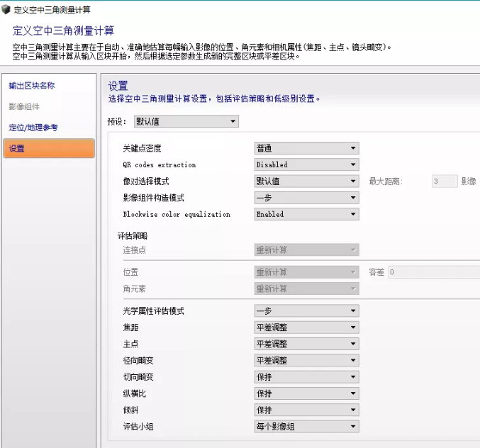This screenshot has height=448, width=480.
Task: Expand the 关键点密度 dropdown
Action: (x=306, y=148)
